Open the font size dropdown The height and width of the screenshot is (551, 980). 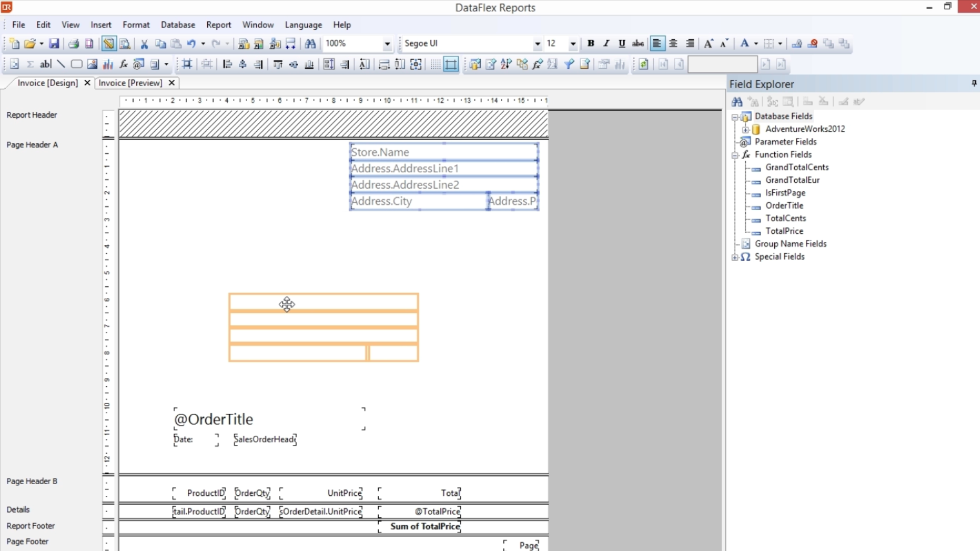point(573,44)
